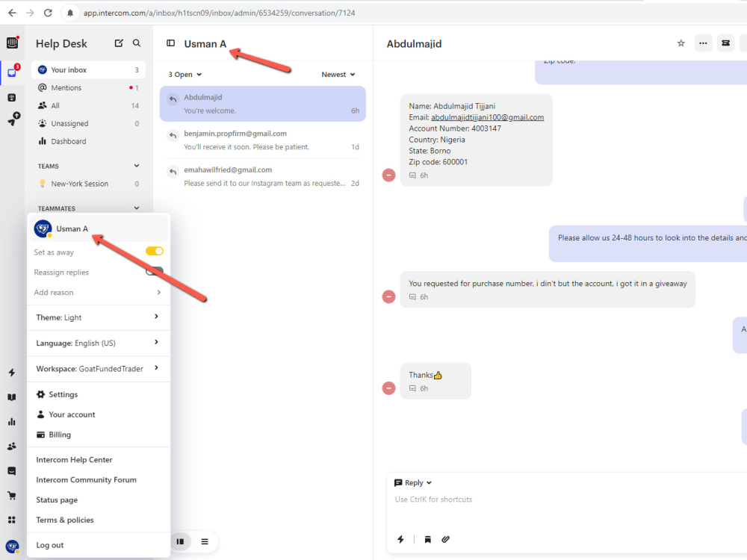Open the New-York Session team inbox
747x560 pixels.
(x=89, y=184)
